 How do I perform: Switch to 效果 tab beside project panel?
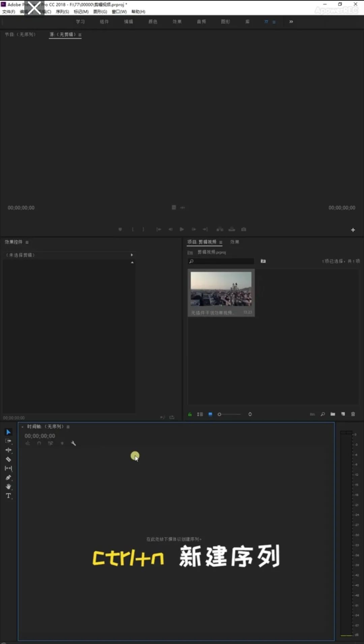pyautogui.click(x=235, y=242)
